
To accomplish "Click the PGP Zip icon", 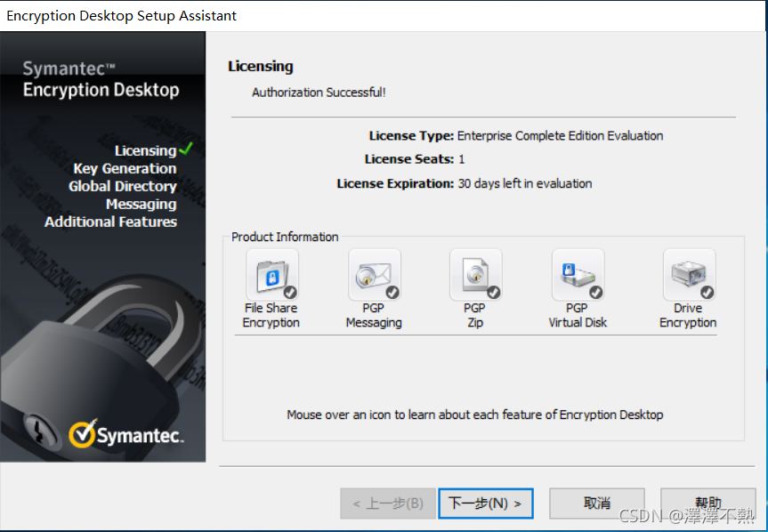I will [475, 275].
